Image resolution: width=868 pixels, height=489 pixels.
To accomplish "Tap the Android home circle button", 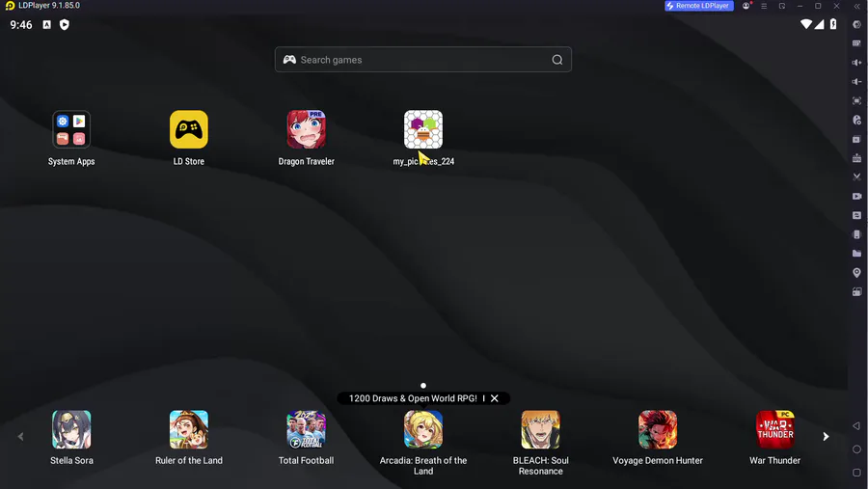I will [856, 449].
